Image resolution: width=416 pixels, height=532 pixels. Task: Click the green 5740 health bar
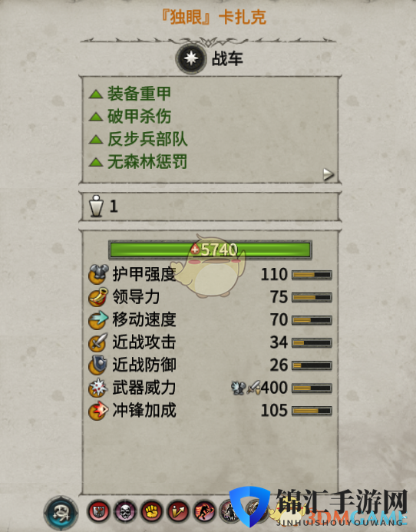click(210, 250)
